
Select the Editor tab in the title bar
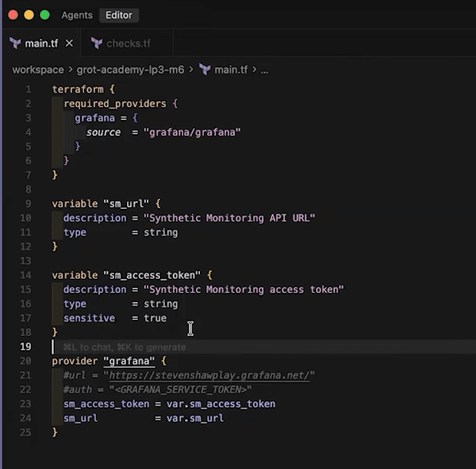[x=118, y=15]
